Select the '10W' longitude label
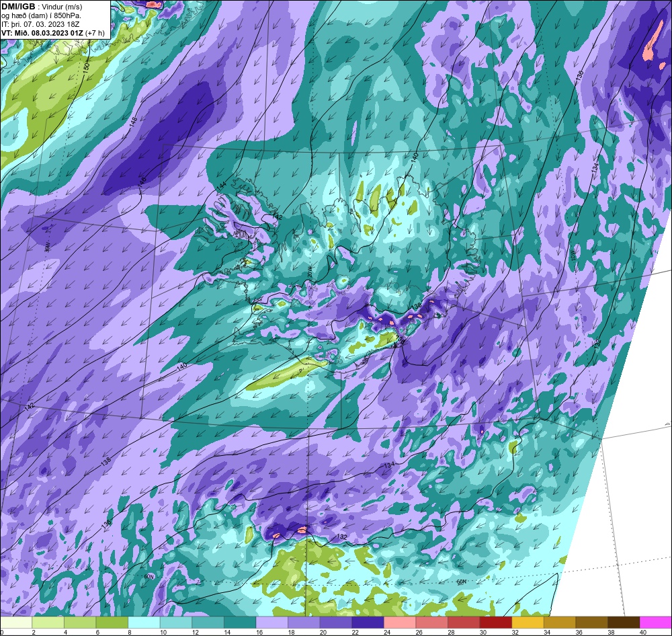The width and height of the screenshot is (672, 636). [574, 255]
